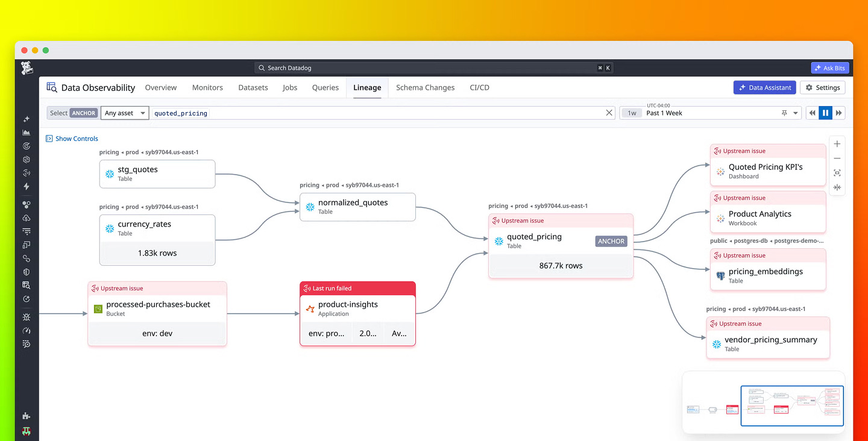Open the dashboards chart icon in sidebar

[27, 133]
